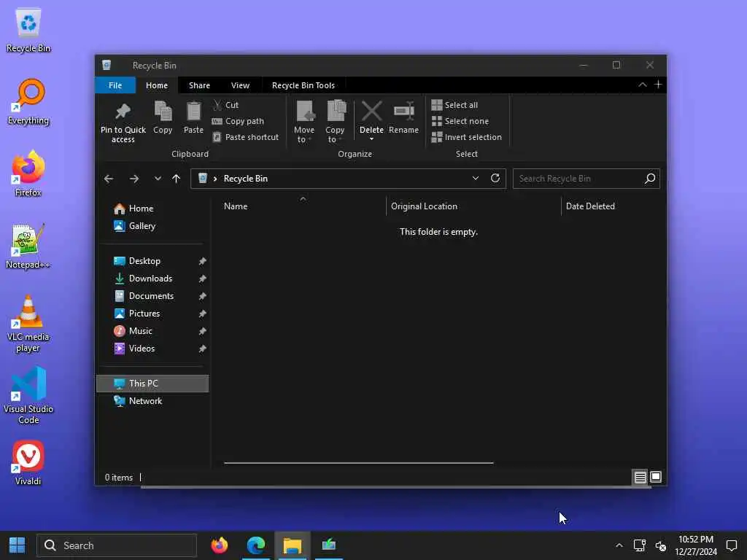Switch to details view layout
This screenshot has width=747, height=560.
click(x=640, y=477)
